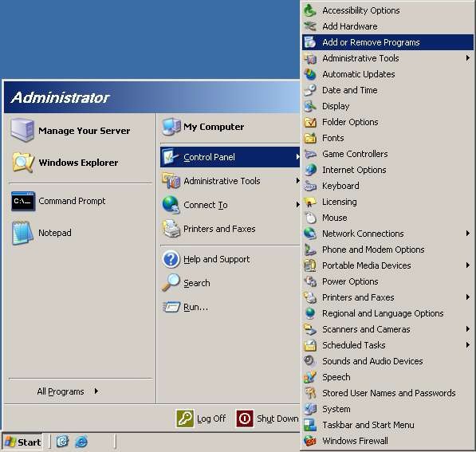Expand the Control Panel Administrative Tools submenu arrow
This screenshot has height=452, width=476.
pos(468,58)
